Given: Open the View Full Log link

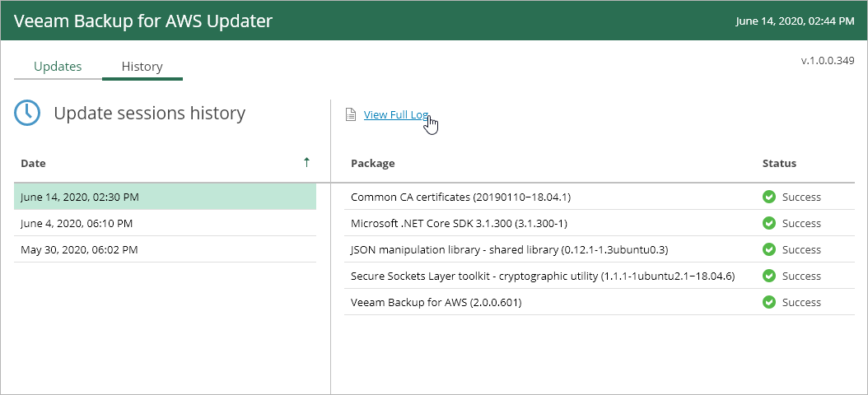Looking at the screenshot, I should 396,114.
